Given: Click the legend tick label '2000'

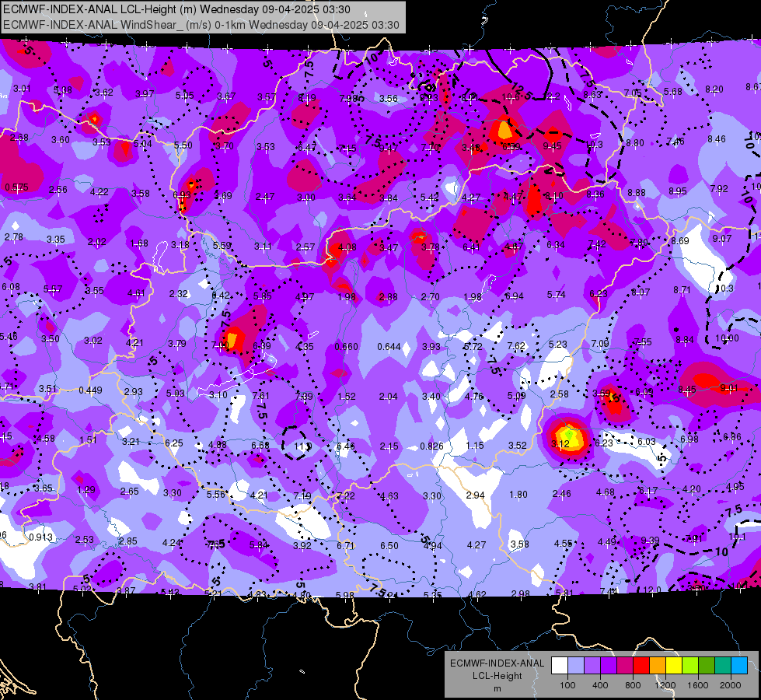Looking at the screenshot, I should click(x=731, y=685).
